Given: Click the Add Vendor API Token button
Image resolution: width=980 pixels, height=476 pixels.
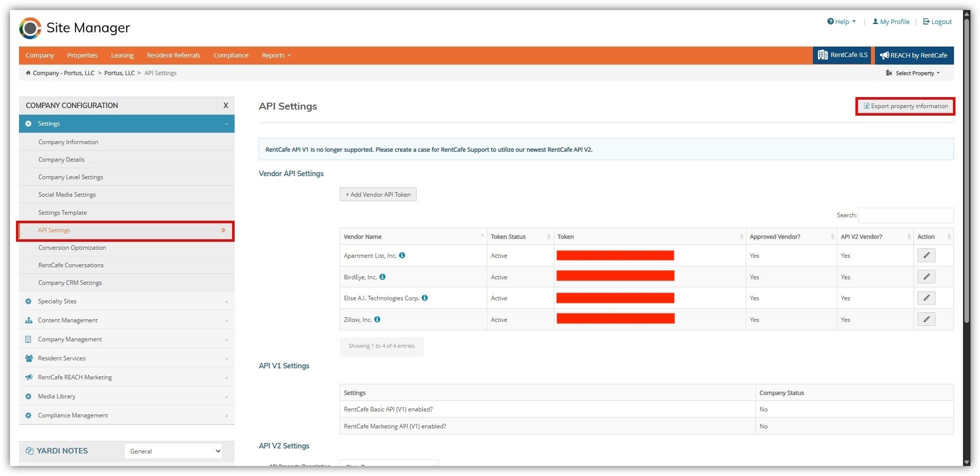Looking at the screenshot, I should coord(378,194).
